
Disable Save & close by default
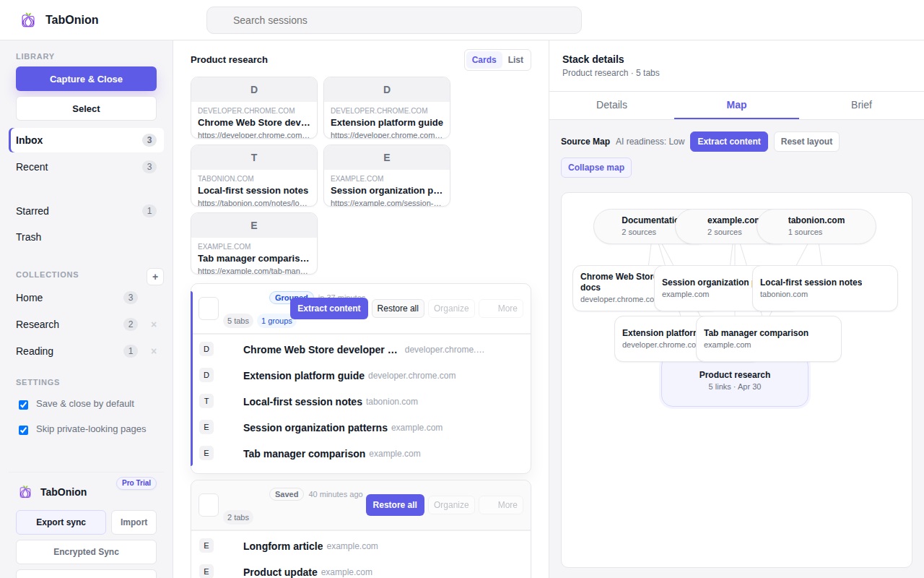tap(23, 405)
